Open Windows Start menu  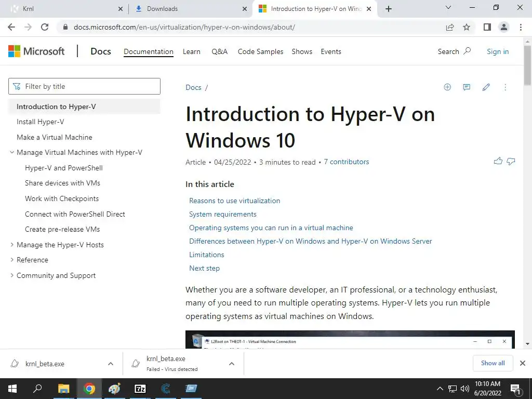pyautogui.click(x=12, y=389)
